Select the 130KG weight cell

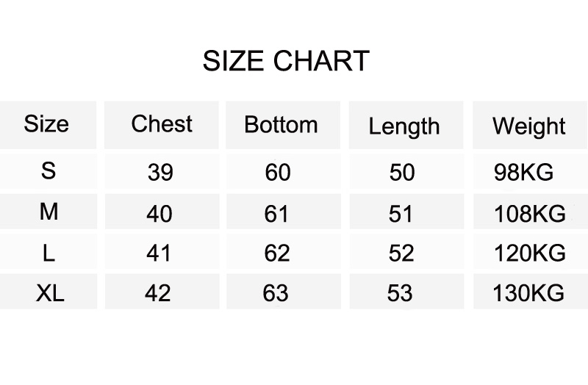528,292
